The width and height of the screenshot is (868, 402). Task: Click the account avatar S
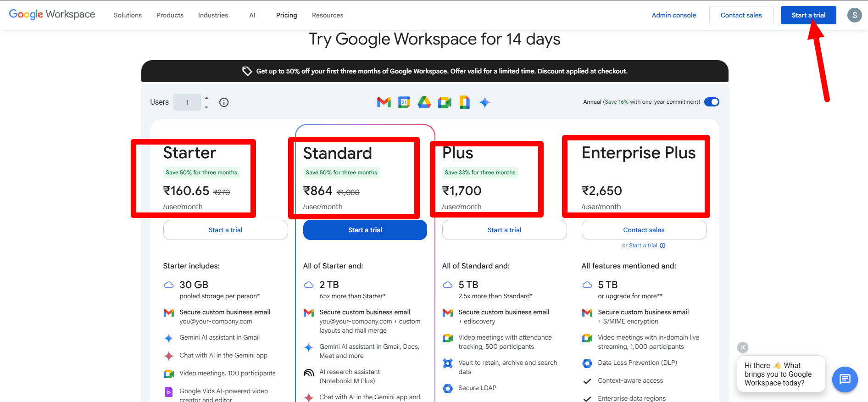pyautogui.click(x=854, y=15)
